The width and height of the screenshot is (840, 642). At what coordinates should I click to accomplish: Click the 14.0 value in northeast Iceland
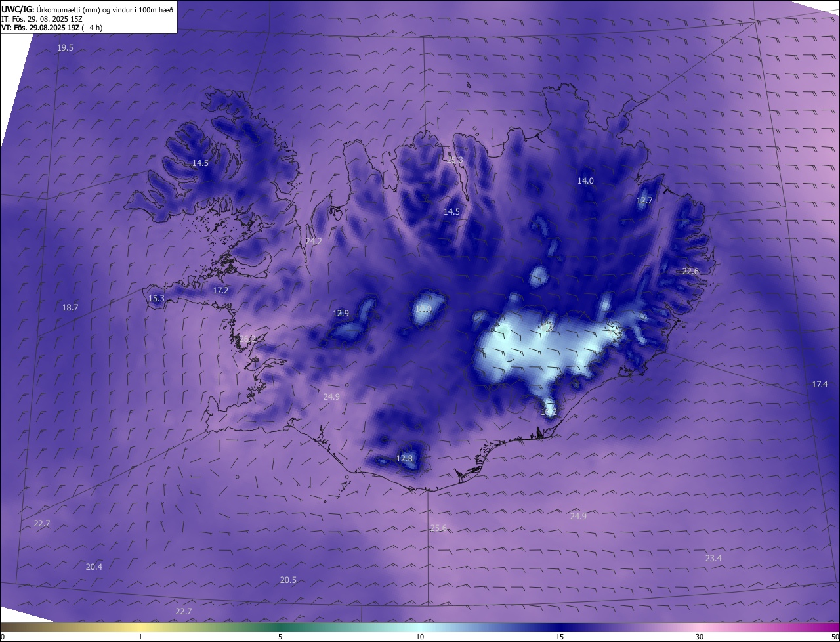click(585, 181)
